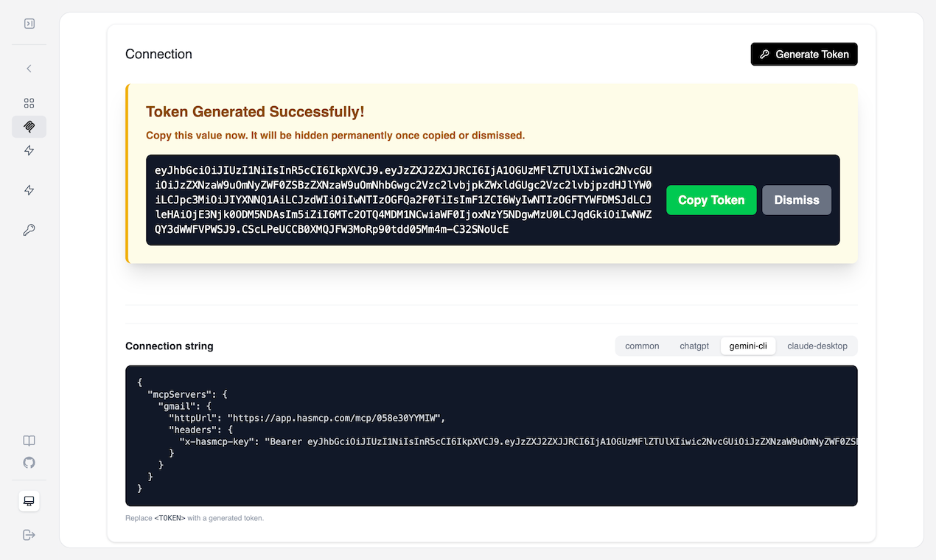Click the terminal icon at sidebar top
Screen dimensions: 936x560
click(29, 23)
